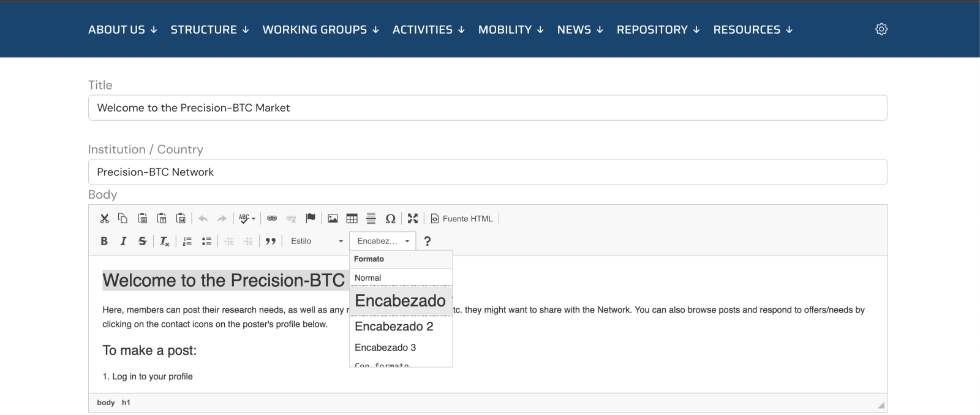Insert a table using the table icon

(x=352, y=219)
